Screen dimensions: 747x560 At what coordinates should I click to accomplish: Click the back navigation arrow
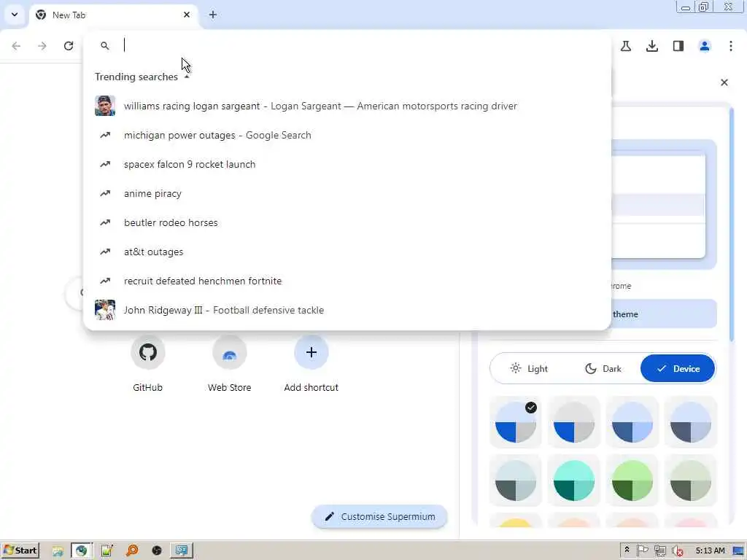pyautogui.click(x=16, y=46)
